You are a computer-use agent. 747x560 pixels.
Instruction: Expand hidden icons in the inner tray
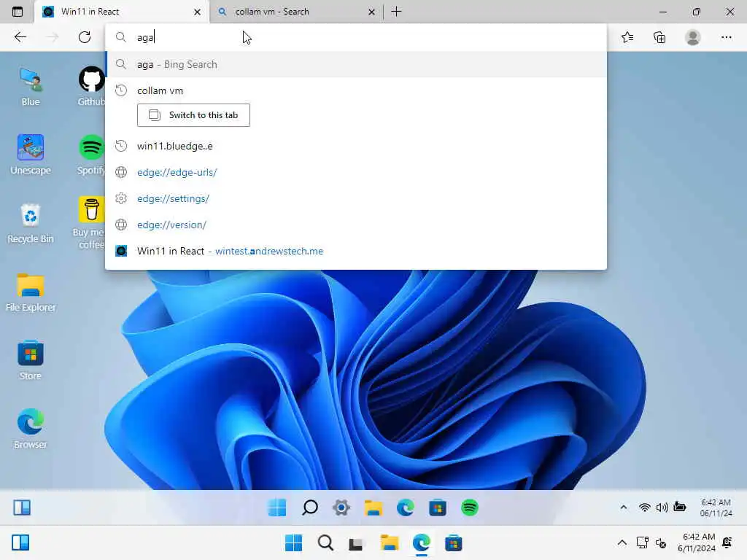pos(623,507)
